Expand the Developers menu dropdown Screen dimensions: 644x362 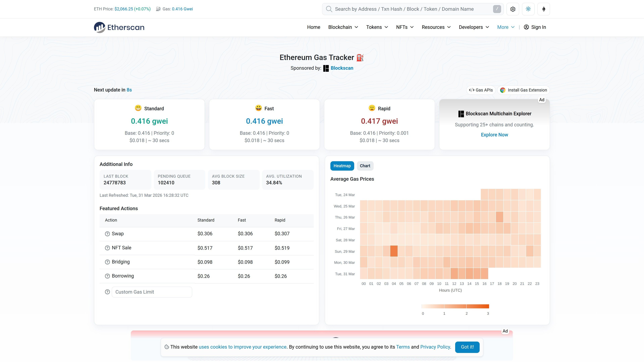coord(473,27)
